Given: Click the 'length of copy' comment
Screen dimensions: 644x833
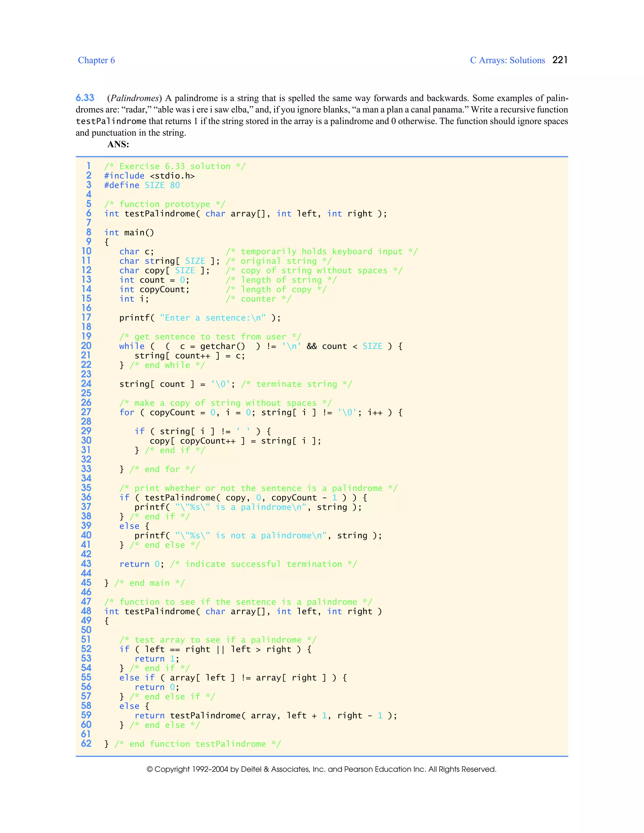Looking at the screenshot, I should 276,290.
